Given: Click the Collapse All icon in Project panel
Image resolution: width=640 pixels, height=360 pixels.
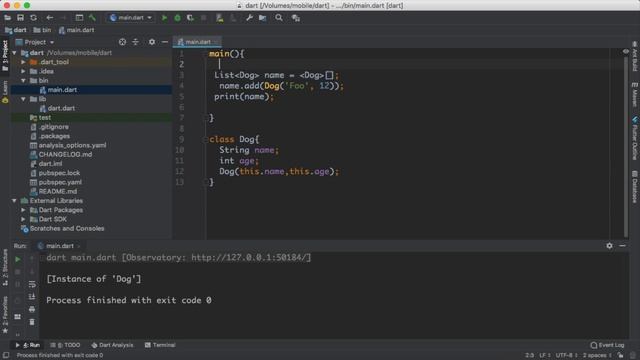Looking at the screenshot, I should tap(135, 42).
